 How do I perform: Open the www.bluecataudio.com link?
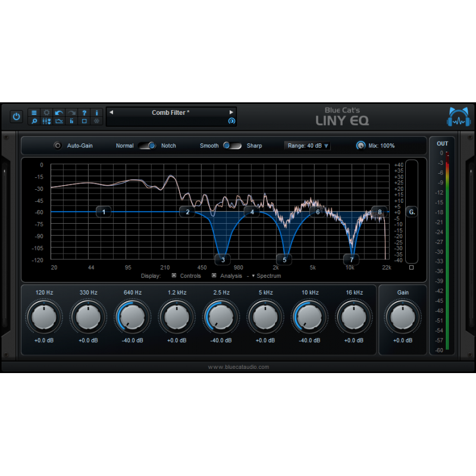tap(238, 367)
